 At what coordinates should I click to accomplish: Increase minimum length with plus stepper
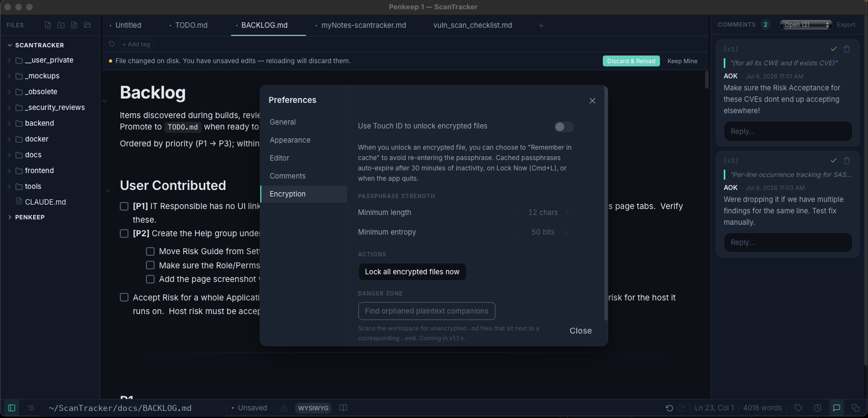click(x=567, y=213)
